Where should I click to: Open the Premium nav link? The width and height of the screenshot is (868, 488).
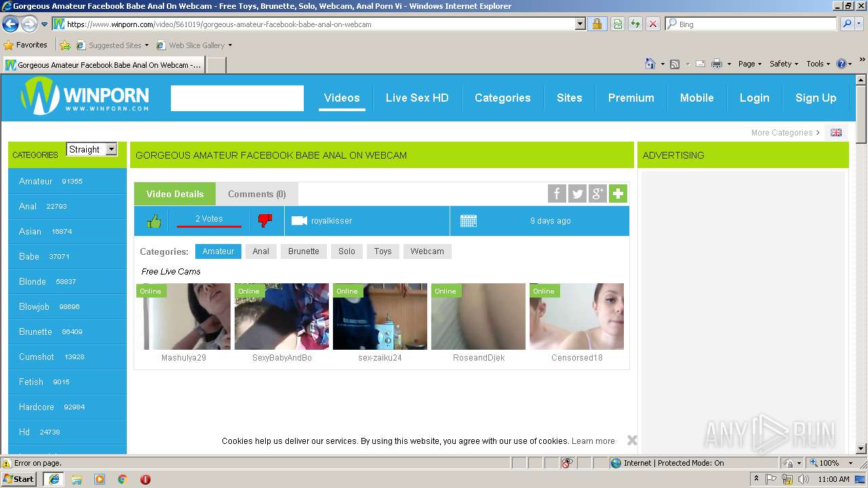coord(631,98)
